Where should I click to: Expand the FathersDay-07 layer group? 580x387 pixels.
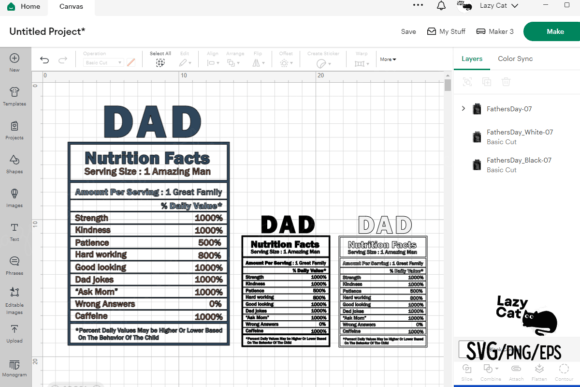click(x=463, y=108)
